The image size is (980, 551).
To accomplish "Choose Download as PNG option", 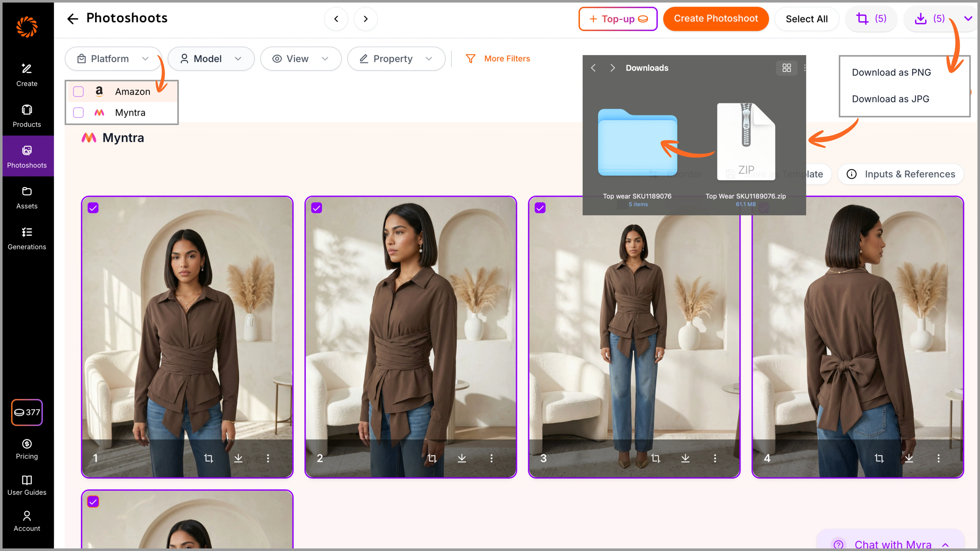I will (x=891, y=72).
